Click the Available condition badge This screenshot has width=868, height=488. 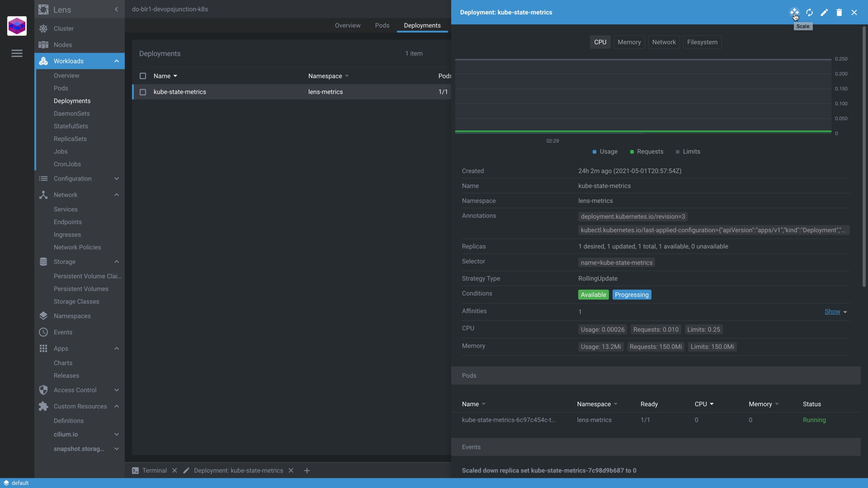[x=593, y=294]
